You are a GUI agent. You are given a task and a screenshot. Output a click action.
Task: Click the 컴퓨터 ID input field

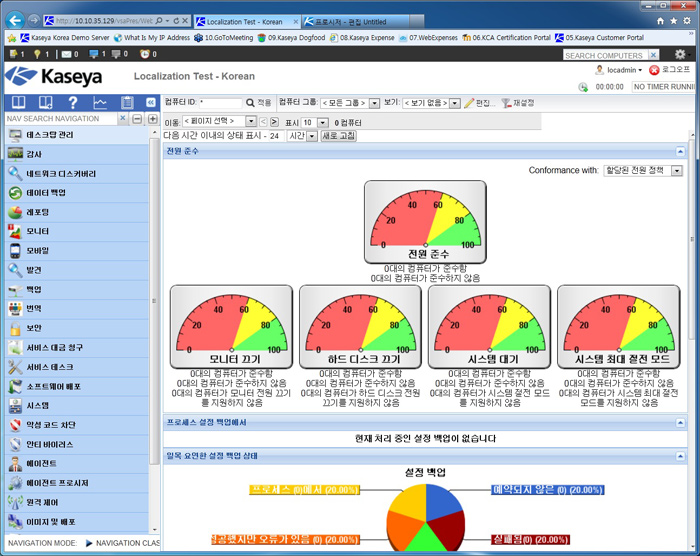click(x=220, y=103)
